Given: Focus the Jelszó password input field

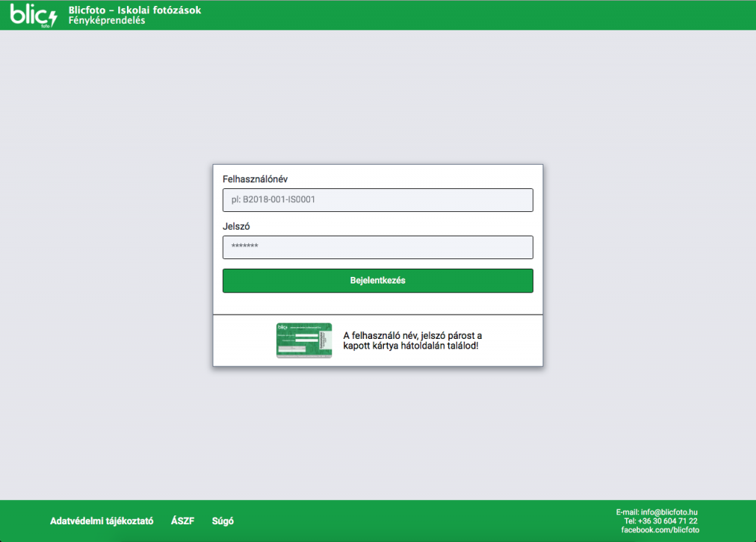Looking at the screenshot, I should pyautogui.click(x=377, y=247).
